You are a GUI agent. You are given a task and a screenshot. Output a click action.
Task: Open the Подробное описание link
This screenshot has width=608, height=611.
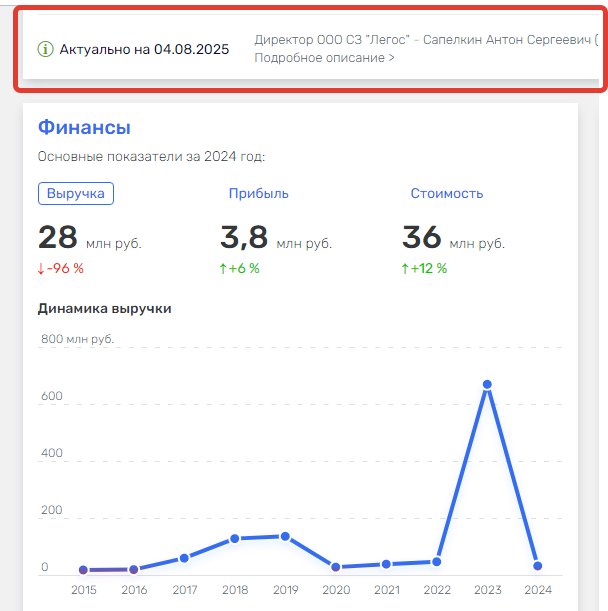[324, 58]
